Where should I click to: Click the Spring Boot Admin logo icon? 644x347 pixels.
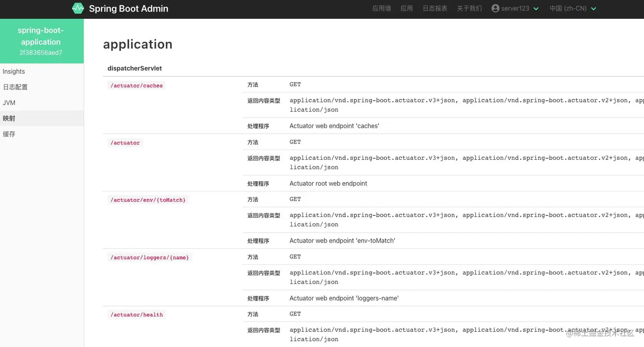coord(78,8)
